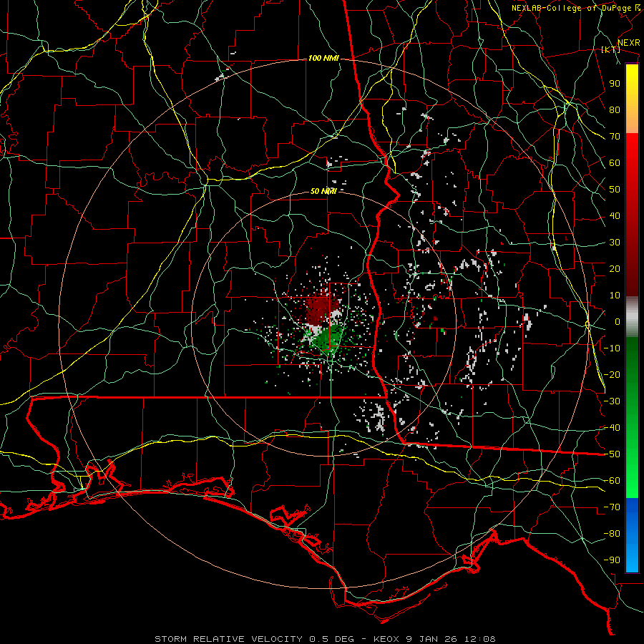Click the -20 value on velocity scale
The width and height of the screenshot is (644, 644).
point(612,375)
